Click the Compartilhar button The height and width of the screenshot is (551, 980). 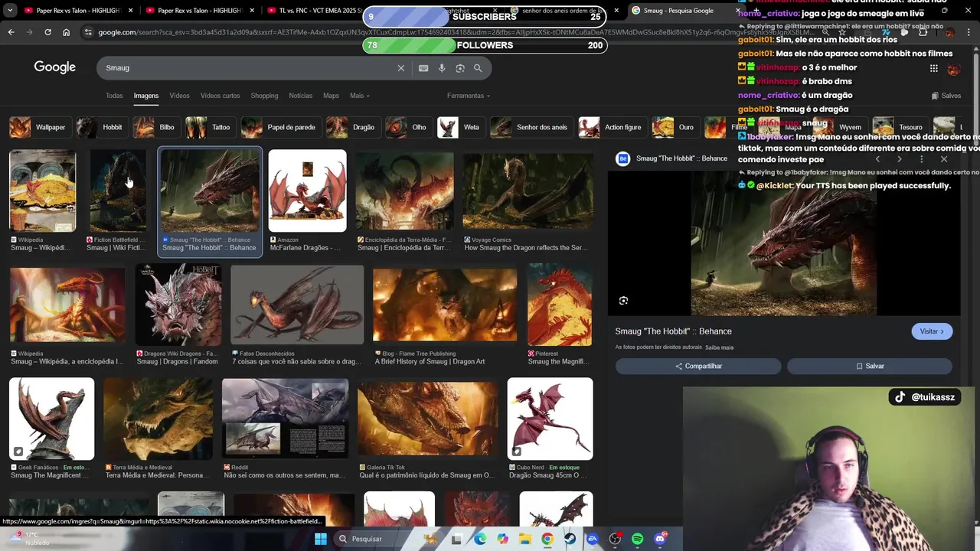[698, 366]
